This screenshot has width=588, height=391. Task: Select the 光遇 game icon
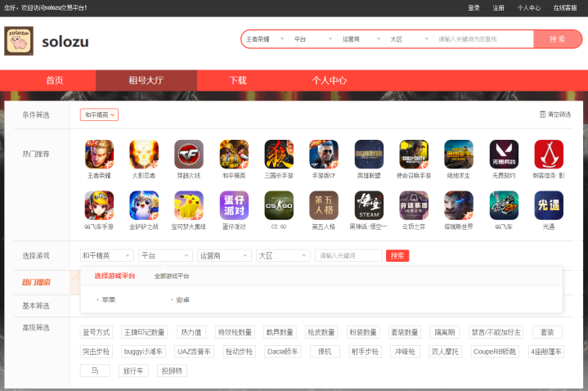tap(549, 205)
